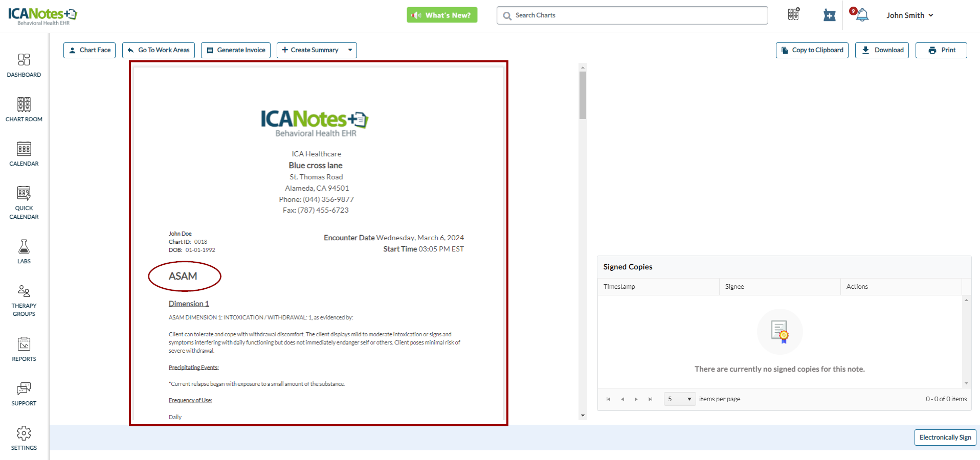Focus the Search Charts field
The image size is (980, 460).
pyautogui.click(x=632, y=15)
